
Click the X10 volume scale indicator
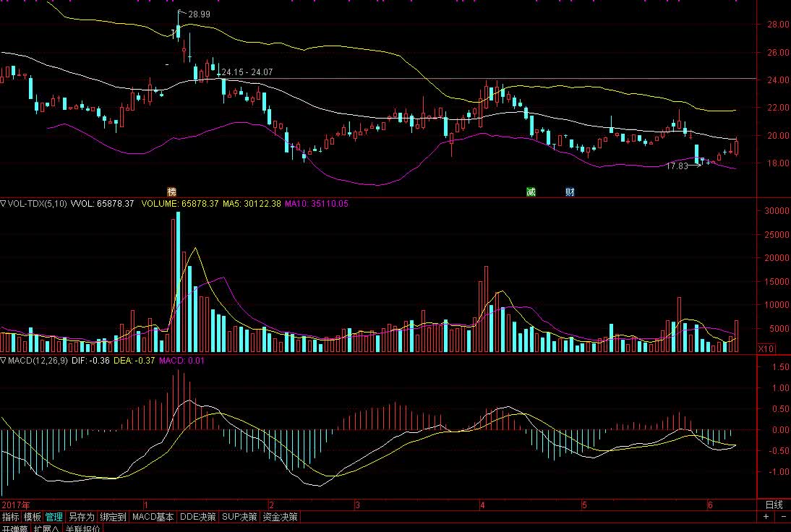click(766, 348)
